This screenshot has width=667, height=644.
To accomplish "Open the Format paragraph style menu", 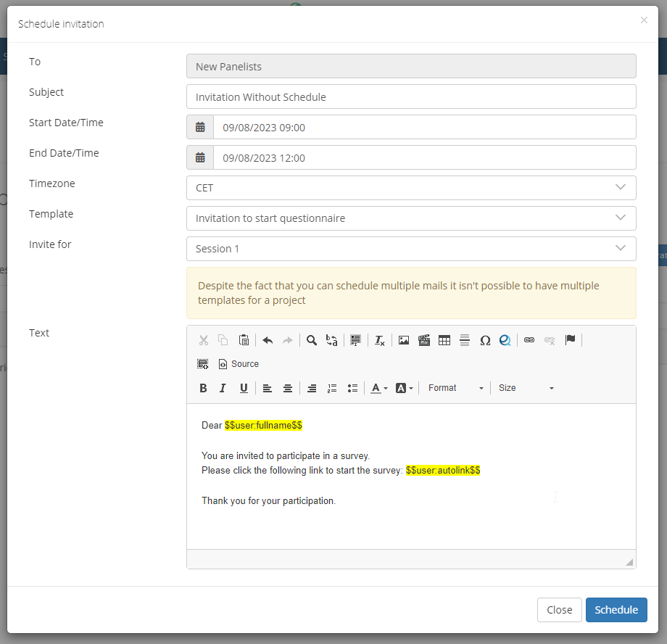I will 455,388.
